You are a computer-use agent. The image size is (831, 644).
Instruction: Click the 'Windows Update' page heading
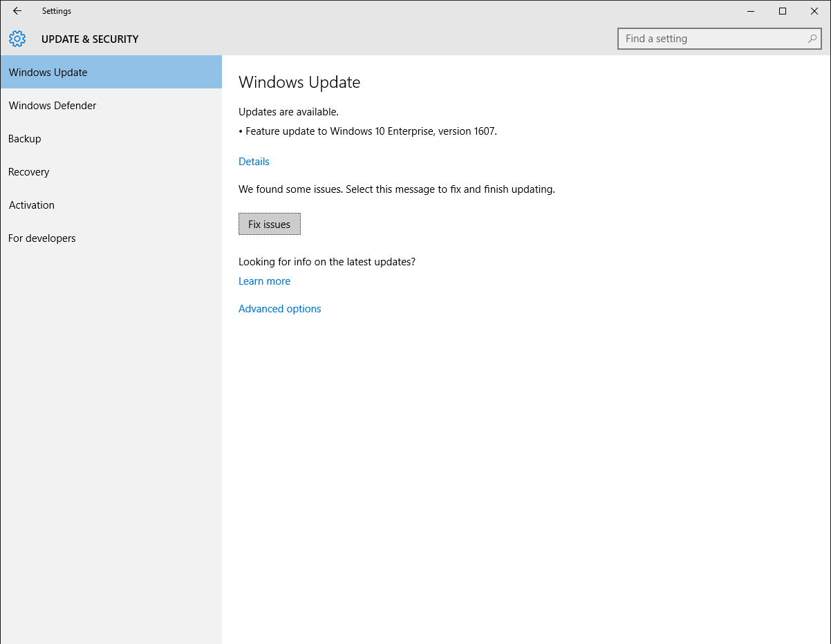[299, 82]
